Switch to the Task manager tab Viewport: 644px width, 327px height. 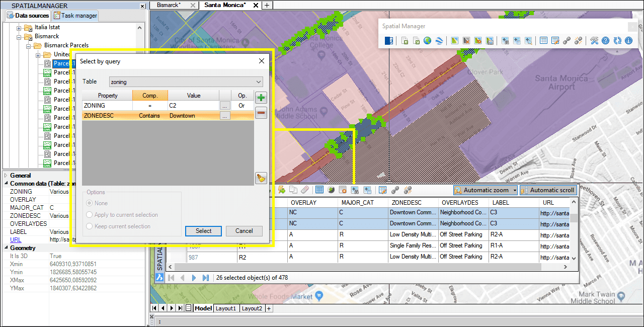(75, 16)
